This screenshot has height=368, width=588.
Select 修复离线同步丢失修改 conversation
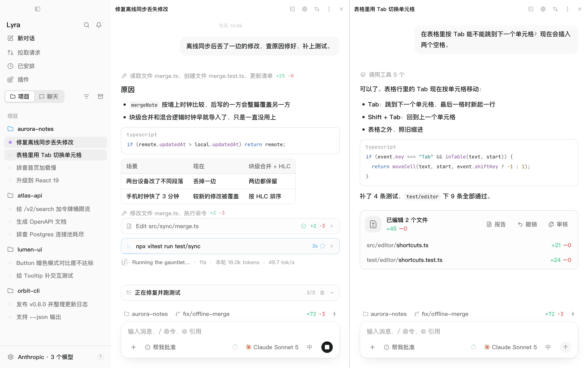pyautogui.click(x=55, y=142)
